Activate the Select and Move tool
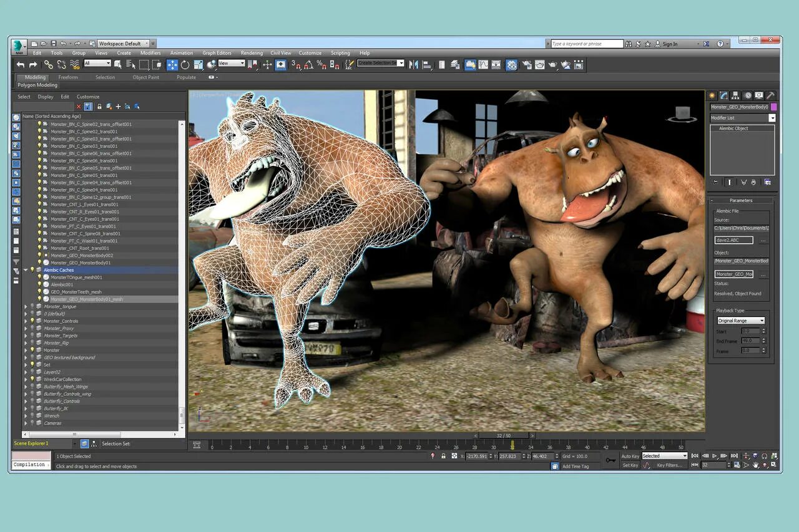This screenshot has width=799, height=532. click(172, 64)
